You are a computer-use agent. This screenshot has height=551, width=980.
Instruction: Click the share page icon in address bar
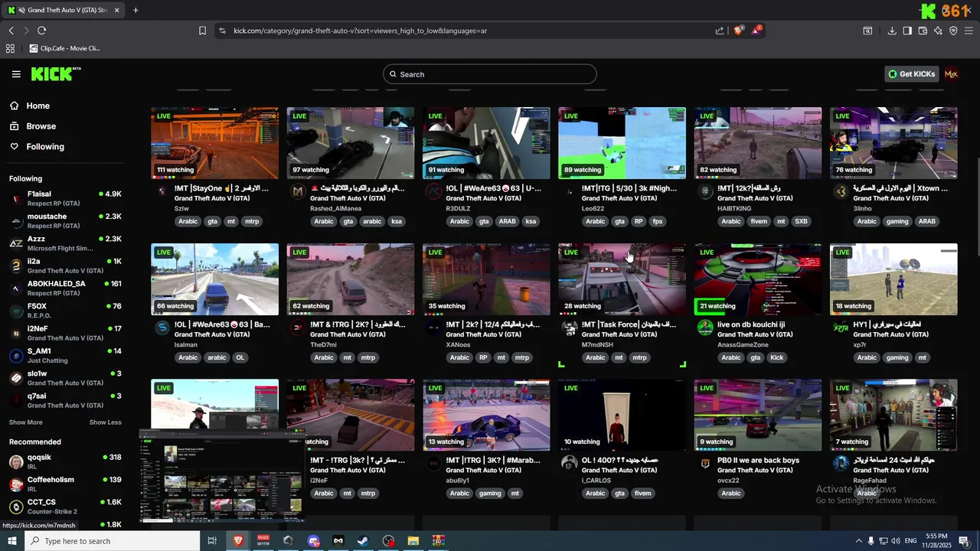(720, 31)
